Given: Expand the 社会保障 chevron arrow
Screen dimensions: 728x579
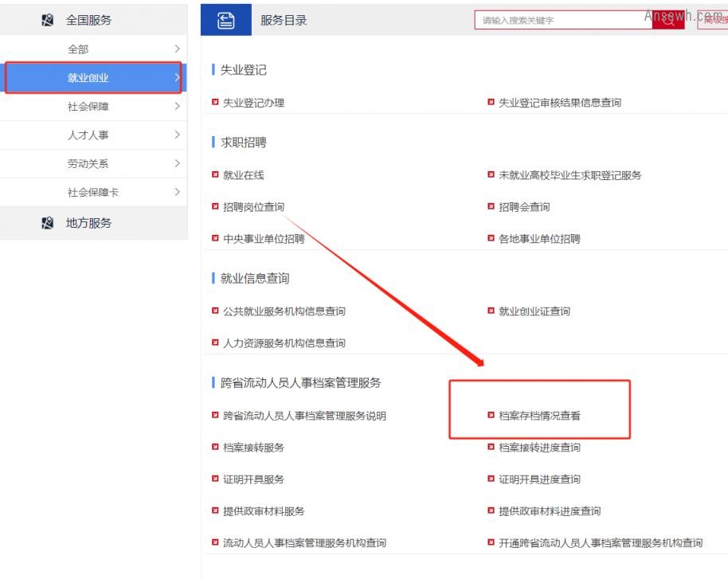Looking at the screenshot, I should point(177,107).
